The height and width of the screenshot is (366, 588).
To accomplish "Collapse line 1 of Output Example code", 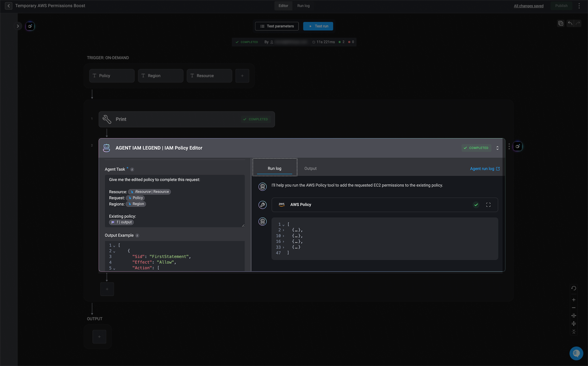I will pos(114,246).
